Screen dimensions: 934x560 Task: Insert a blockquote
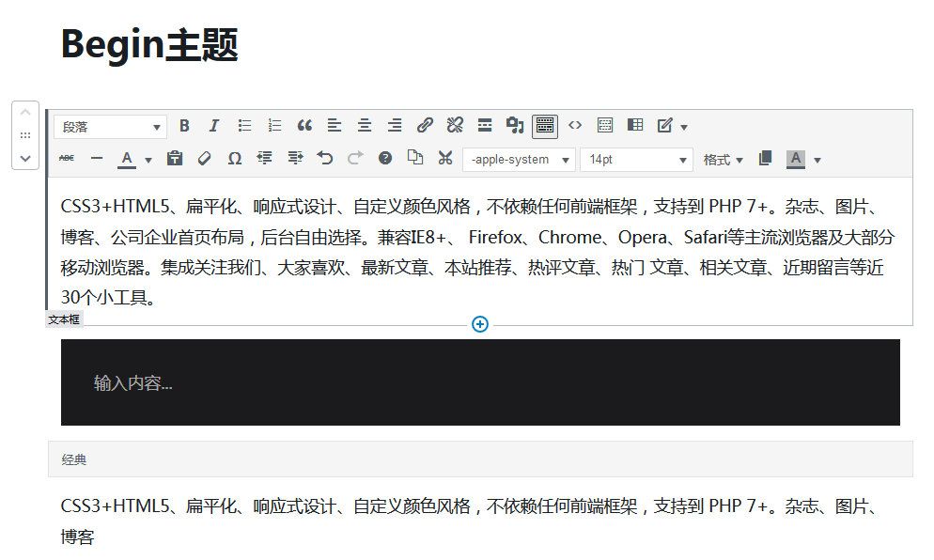pyautogui.click(x=304, y=125)
